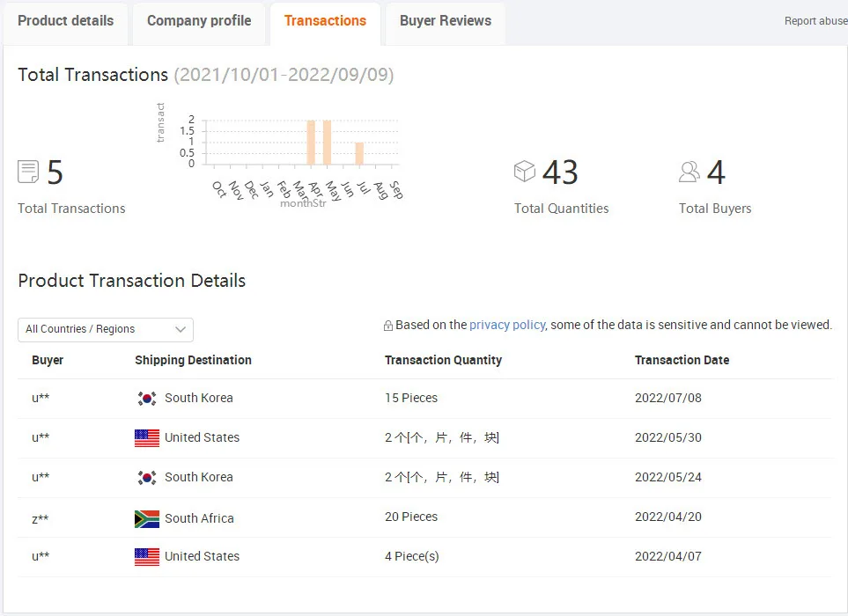Click the Report abuse link
Image resolution: width=848 pixels, height=616 pixels.
click(x=815, y=21)
